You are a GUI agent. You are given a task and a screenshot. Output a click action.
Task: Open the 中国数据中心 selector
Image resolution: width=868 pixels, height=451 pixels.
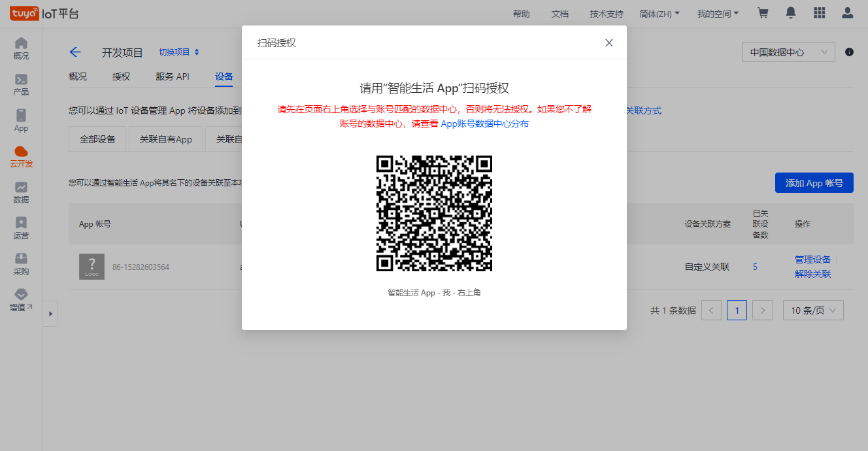coord(788,52)
